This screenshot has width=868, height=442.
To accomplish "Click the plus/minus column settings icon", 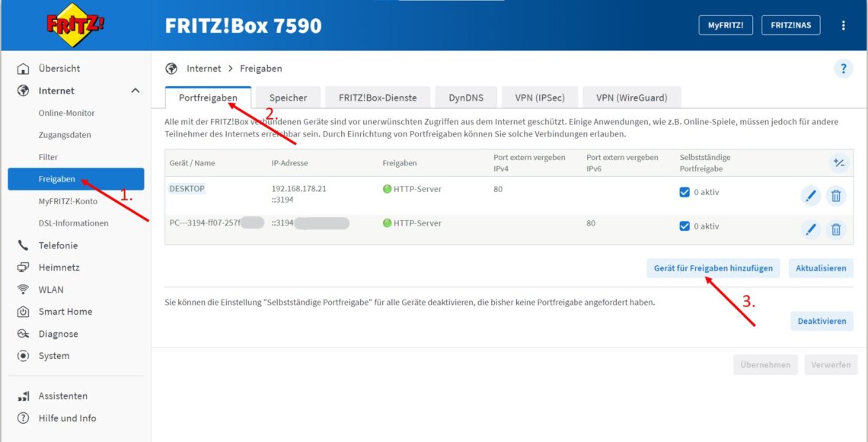I will coord(838,162).
